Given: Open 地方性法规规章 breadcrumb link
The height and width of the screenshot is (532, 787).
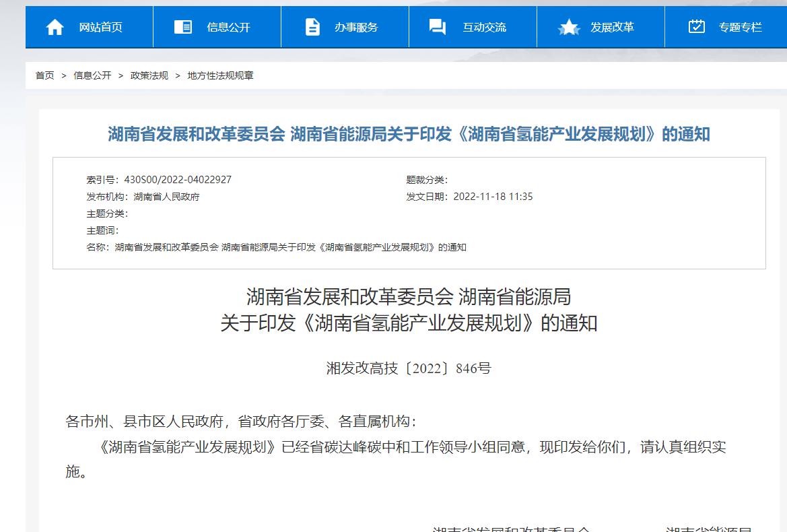Looking at the screenshot, I should [220, 75].
